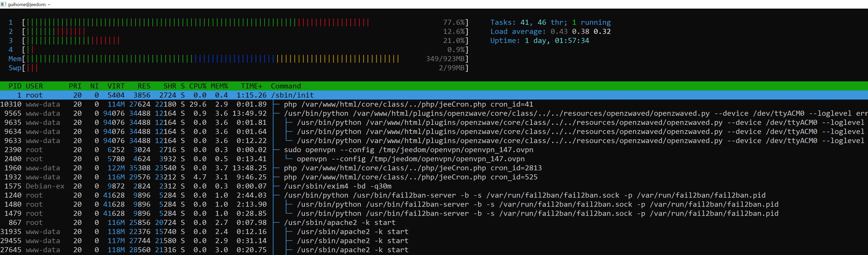Image resolution: width=868 pixels, height=255 pixels.
Task: Click the 12.6% CPU 2 value
Action: (453, 32)
